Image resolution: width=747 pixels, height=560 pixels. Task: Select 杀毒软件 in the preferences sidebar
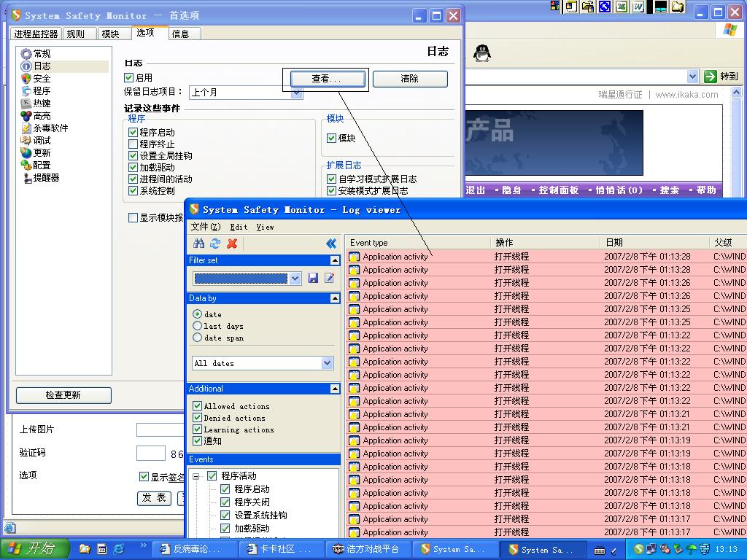pos(44,128)
